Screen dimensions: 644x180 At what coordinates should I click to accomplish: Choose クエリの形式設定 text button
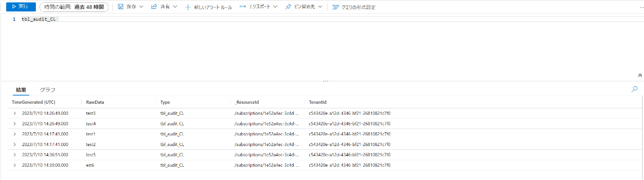(x=359, y=7)
